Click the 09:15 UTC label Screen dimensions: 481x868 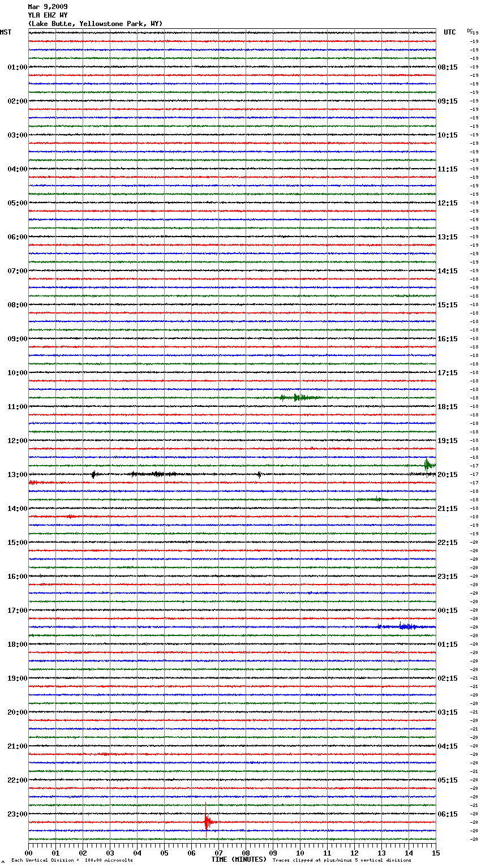[448, 101]
